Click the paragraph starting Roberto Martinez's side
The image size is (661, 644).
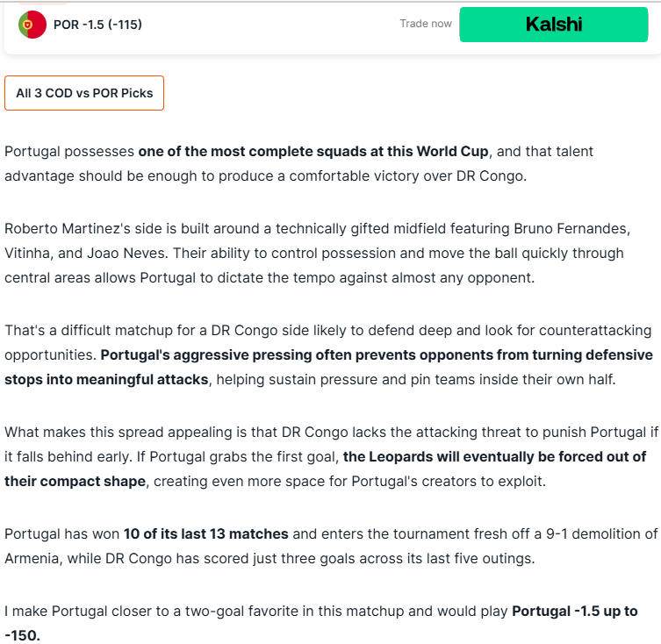(x=318, y=254)
